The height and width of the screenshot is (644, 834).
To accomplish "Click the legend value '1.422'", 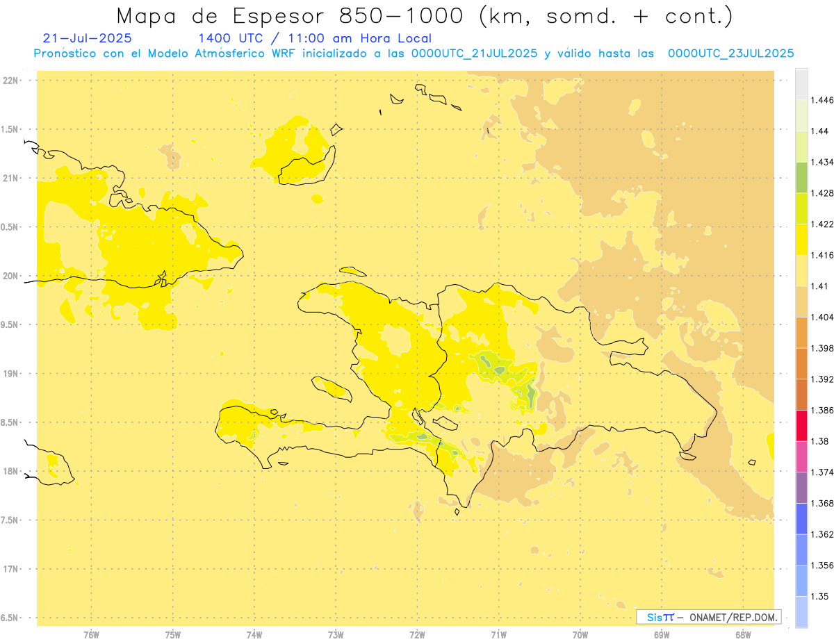I will pyautogui.click(x=821, y=224).
